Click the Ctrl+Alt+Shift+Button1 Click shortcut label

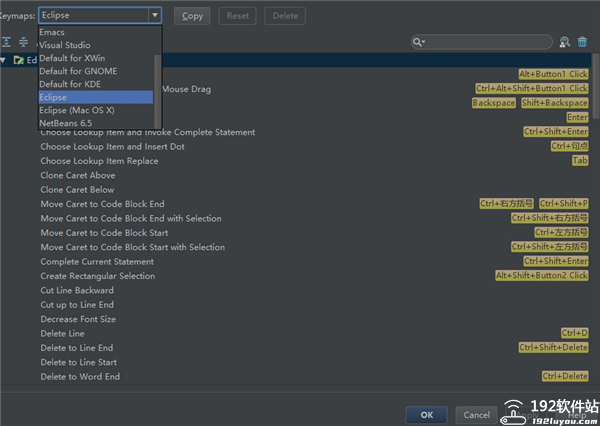coord(532,88)
